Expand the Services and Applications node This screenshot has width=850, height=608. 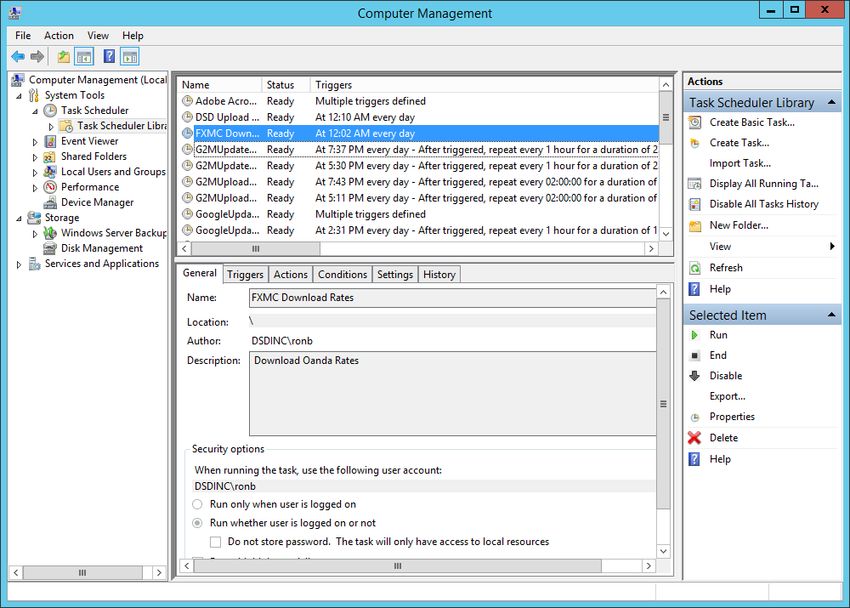pyautogui.click(x=19, y=264)
